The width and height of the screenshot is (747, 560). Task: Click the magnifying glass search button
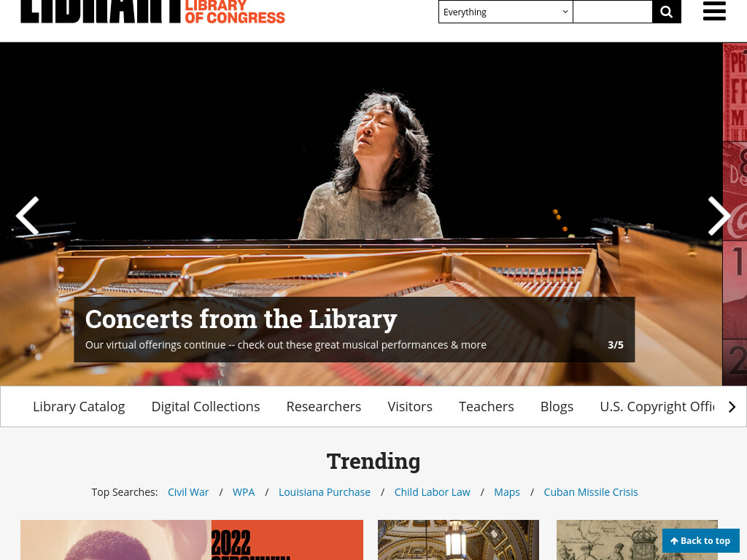click(x=667, y=12)
